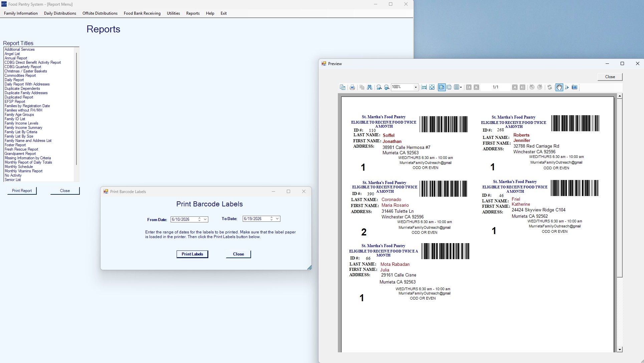Select Duplicate Dependents report
The height and width of the screenshot is (363, 644).
pyautogui.click(x=22, y=88)
